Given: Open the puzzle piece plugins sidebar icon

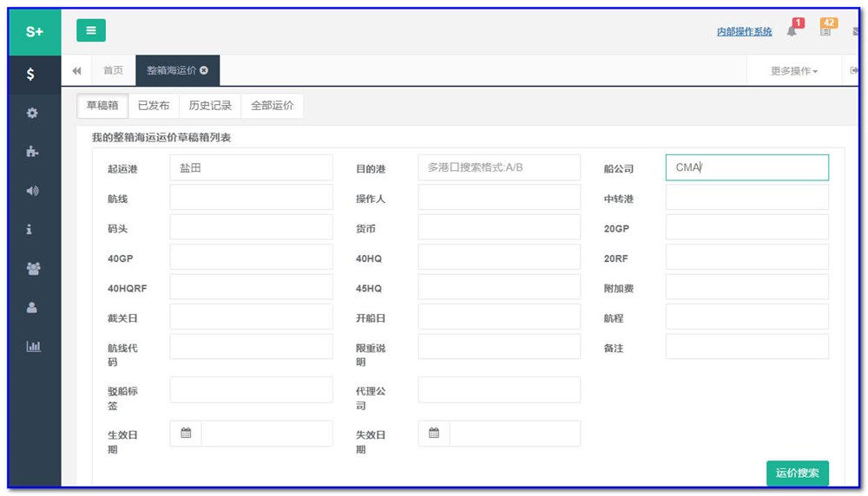Looking at the screenshot, I should coord(32,152).
